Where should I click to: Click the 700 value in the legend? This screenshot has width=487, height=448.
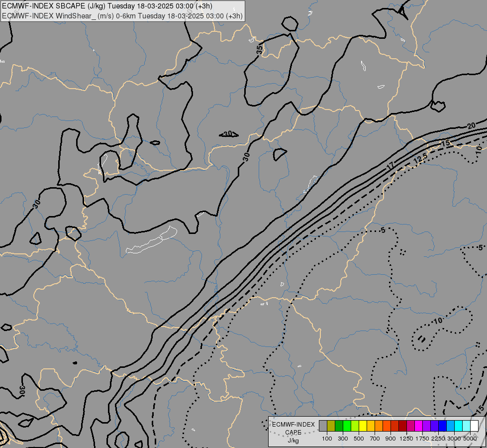[375, 439]
